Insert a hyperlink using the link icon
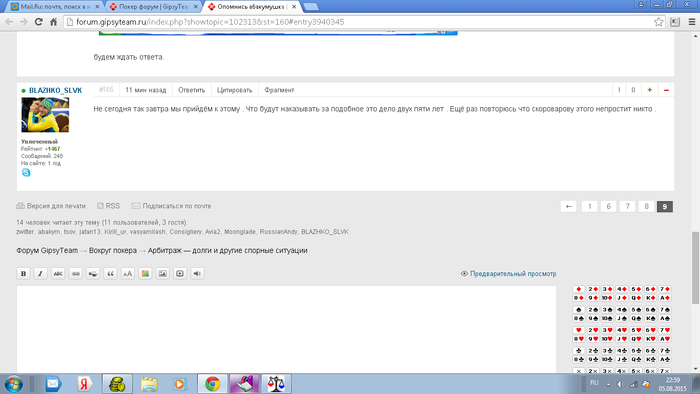700x394 pixels. 75,274
